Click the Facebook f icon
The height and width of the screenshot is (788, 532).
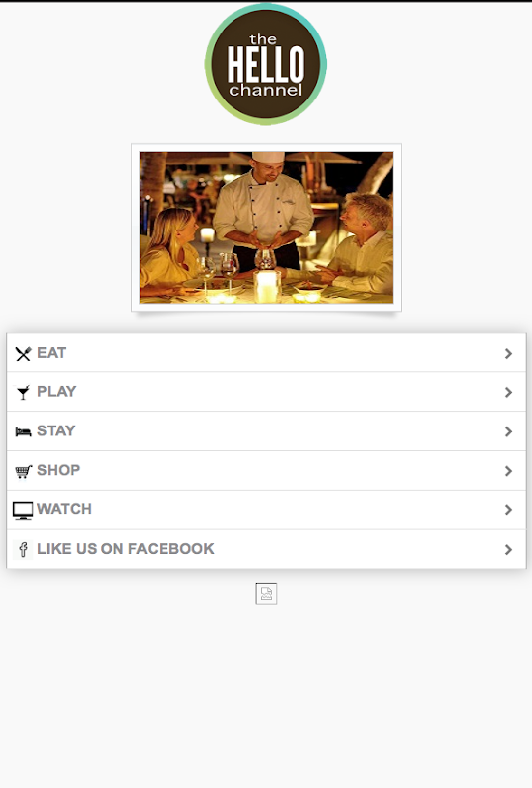click(23, 550)
